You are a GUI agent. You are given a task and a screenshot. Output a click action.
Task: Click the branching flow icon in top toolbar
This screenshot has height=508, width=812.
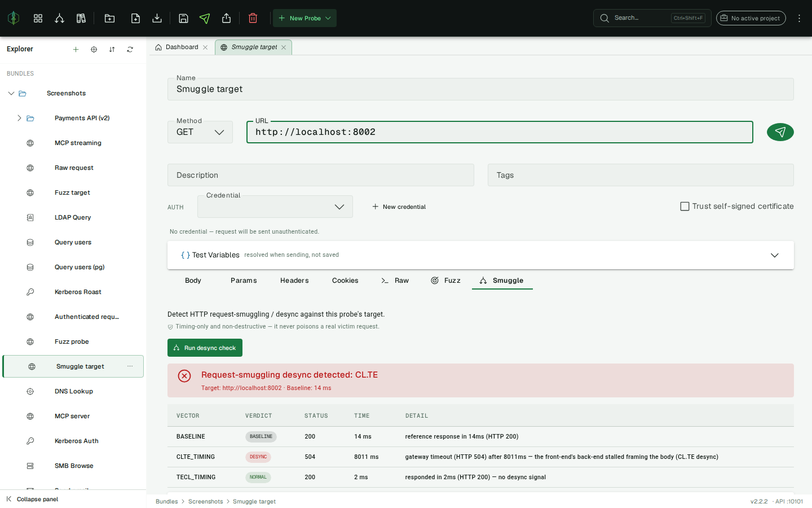(x=59, y=18)
